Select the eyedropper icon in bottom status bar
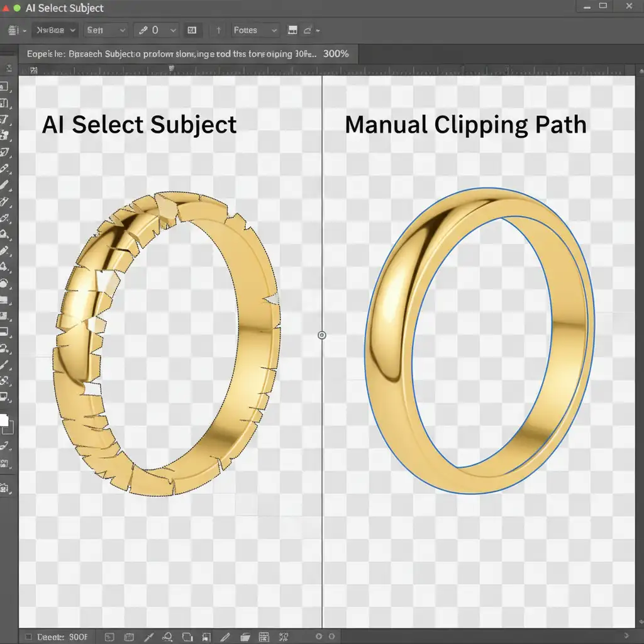The image size is (644, 644). pos(149,637)
